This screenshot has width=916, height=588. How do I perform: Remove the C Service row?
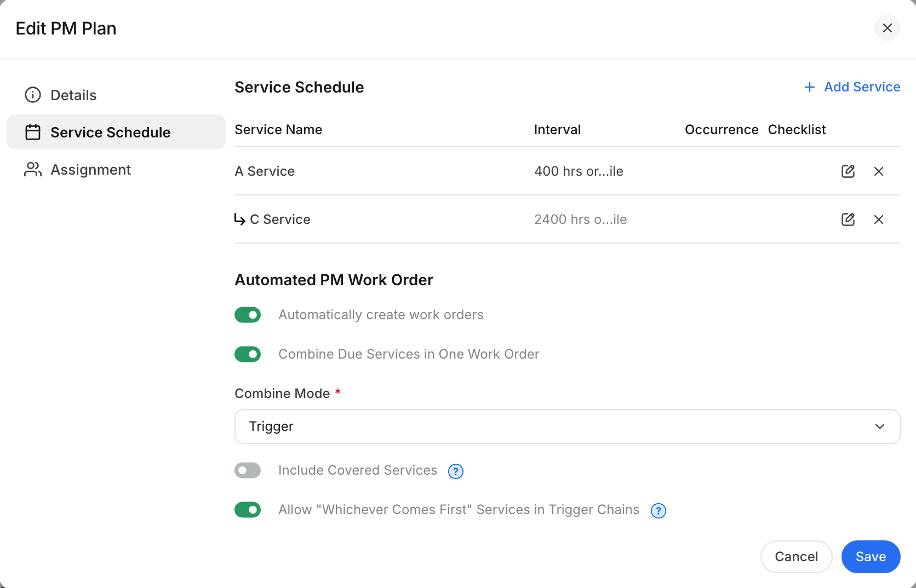[879, 220]
